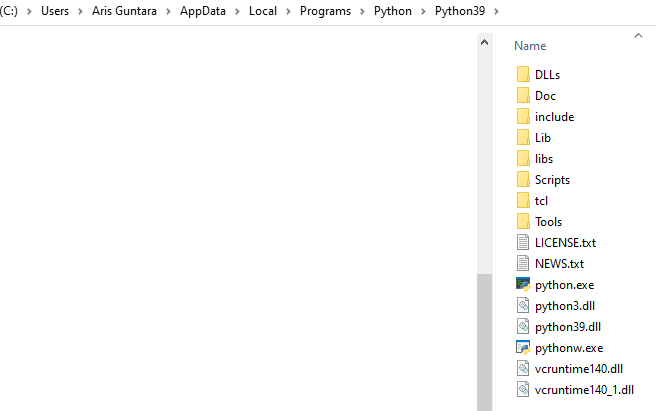The width and height of the screenshot is (656, 411).
Task: Expand the chevron after Aris Guntara breadcrumb
Action: [168, 11]
